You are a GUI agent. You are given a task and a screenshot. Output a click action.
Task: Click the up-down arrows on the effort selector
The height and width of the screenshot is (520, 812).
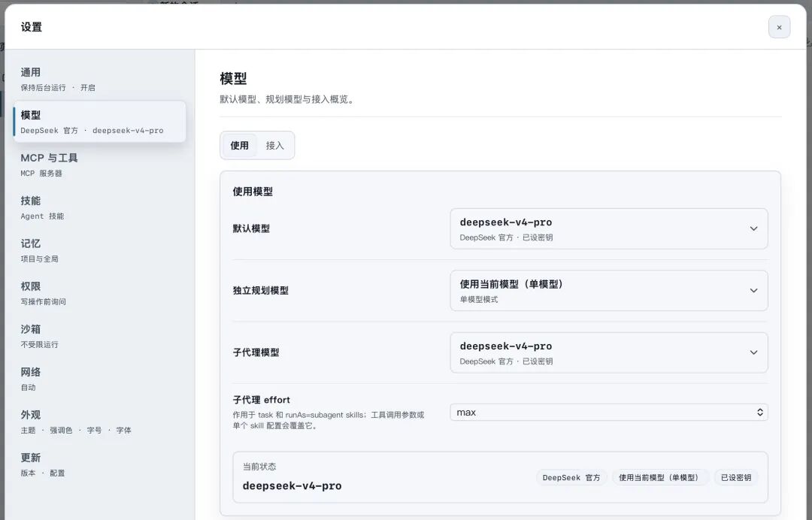(759, 413)
